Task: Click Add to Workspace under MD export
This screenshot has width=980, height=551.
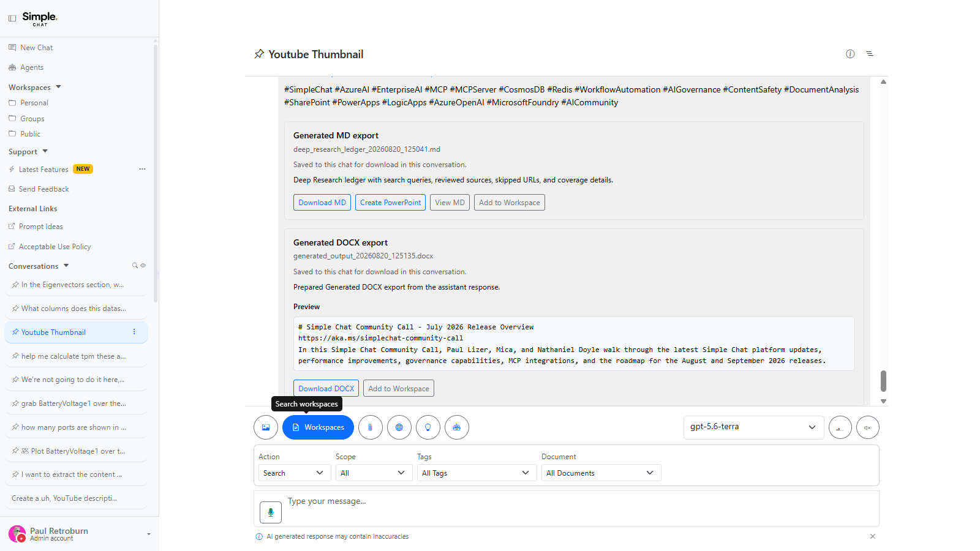Action: point(510,203)
